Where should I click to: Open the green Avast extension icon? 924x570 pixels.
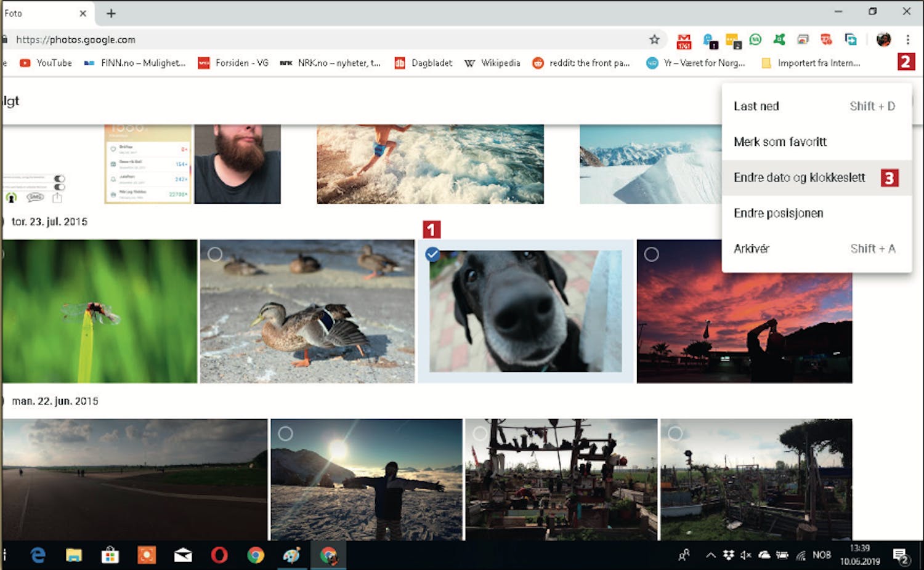click(x=779, y=40)
